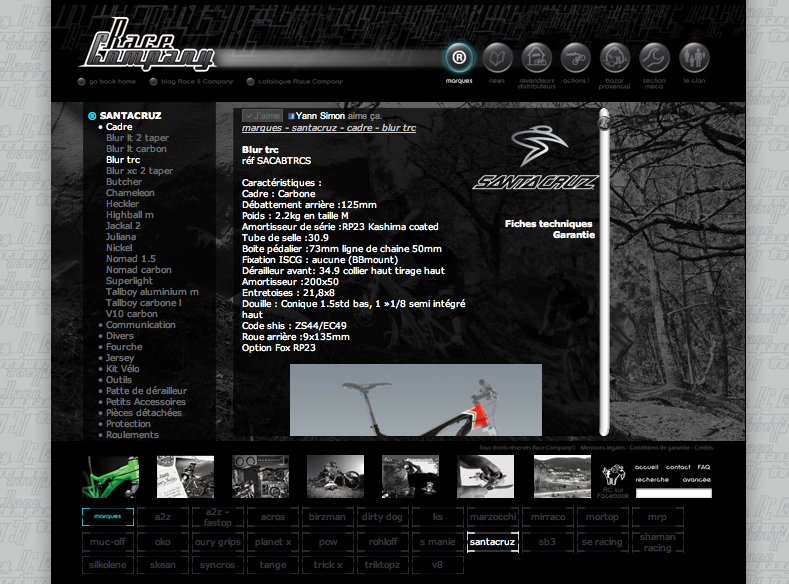Expand the Fourche category
The width and height of the screenshot is (789, 584).
coord(124,347)
